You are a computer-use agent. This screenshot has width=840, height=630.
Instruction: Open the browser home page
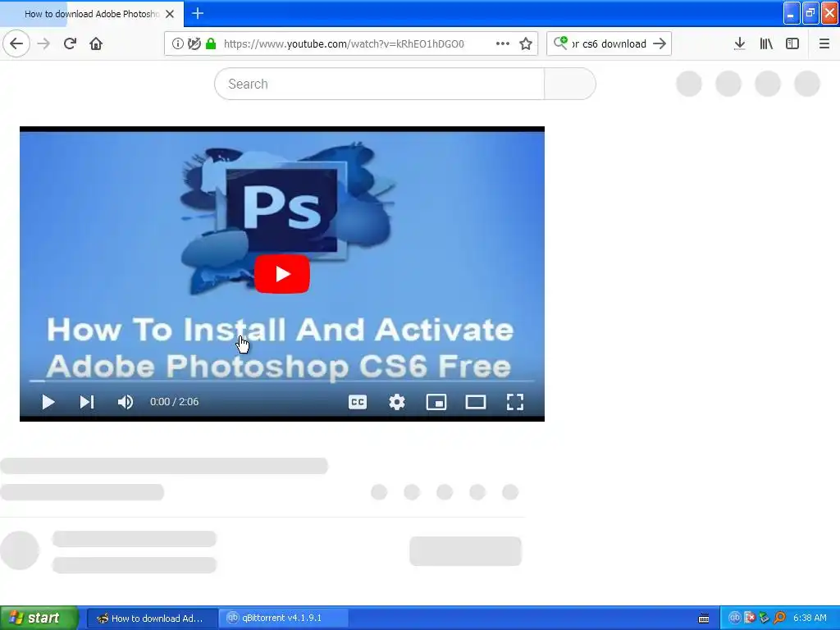(96, 43)
